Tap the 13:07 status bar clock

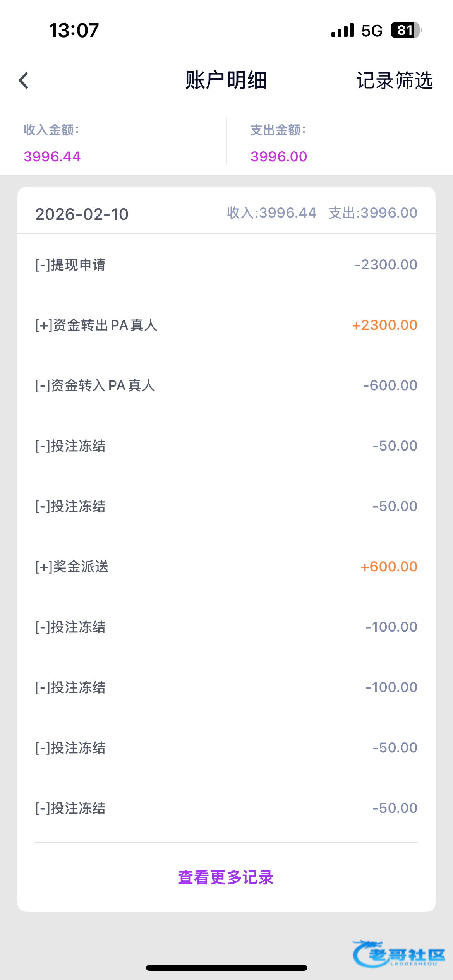tap(74, 30)
